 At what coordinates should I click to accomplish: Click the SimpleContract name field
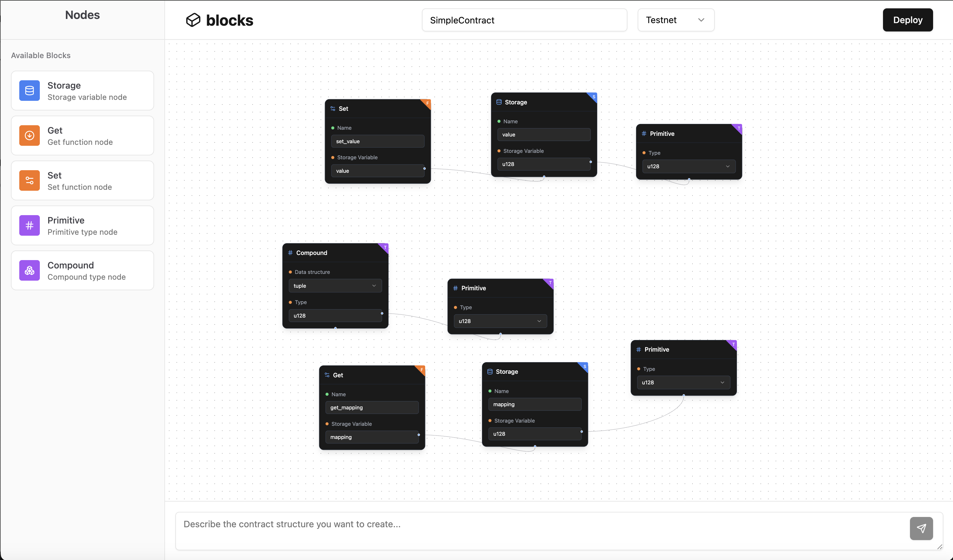525,20
